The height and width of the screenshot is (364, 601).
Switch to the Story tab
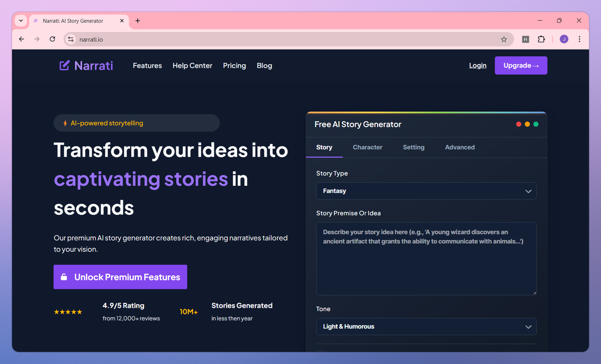(324, 147)
